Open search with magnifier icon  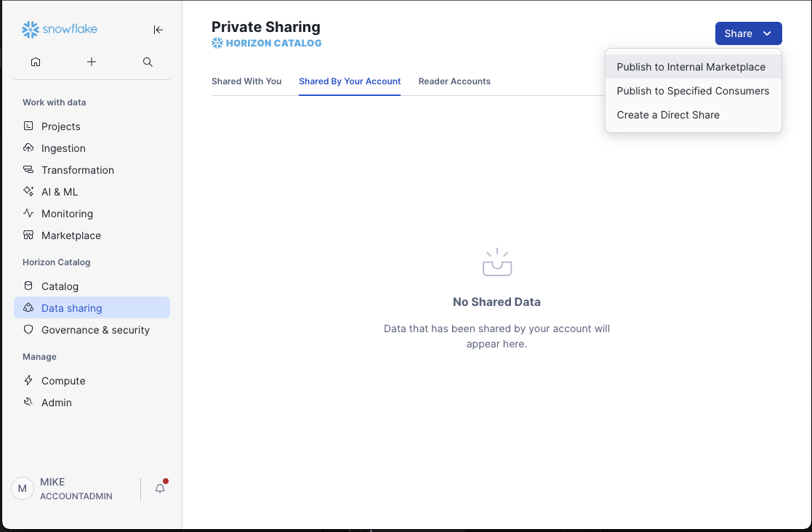tap(148, 62)
